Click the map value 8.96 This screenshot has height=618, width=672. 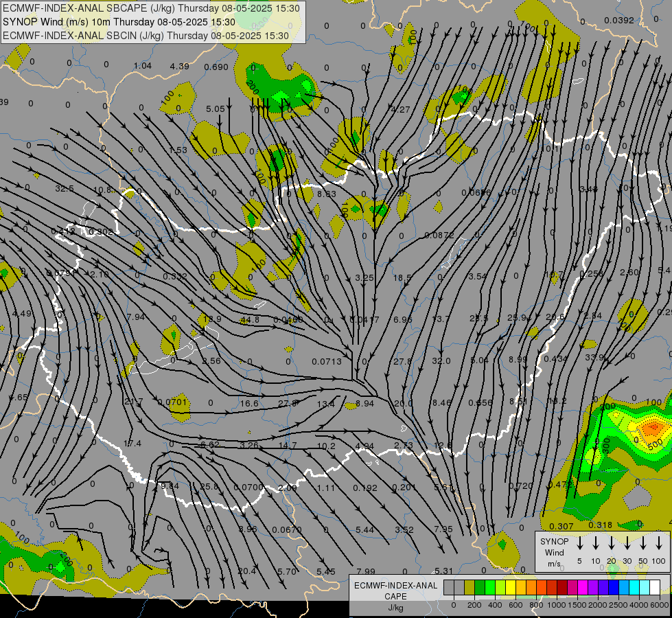pyautogui.click(x=248, y=529)
